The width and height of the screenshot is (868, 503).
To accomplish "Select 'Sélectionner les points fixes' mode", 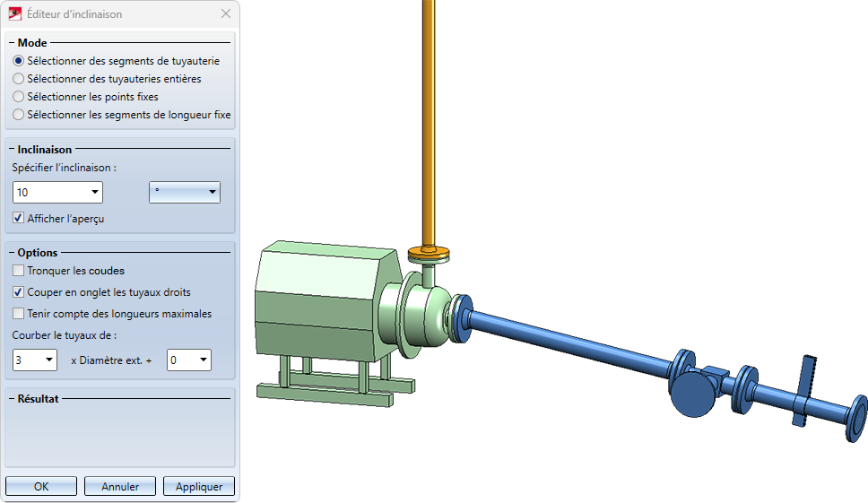I will tap(19, 97).
